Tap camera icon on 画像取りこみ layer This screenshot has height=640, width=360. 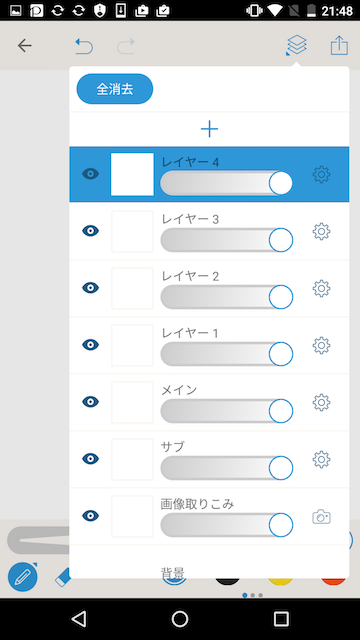(x=321, y=517)
